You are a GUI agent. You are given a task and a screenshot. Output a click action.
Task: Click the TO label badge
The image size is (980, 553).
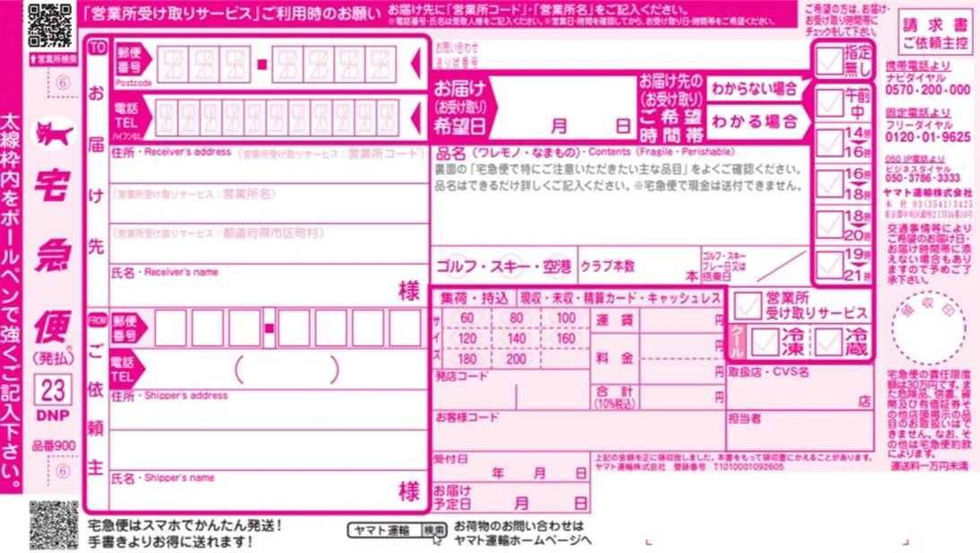(x=98, y=48)
